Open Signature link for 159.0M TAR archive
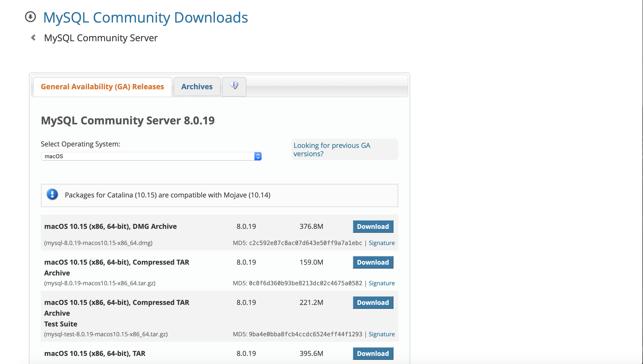This screenshot has width=643, height=364. click(381, 283)
